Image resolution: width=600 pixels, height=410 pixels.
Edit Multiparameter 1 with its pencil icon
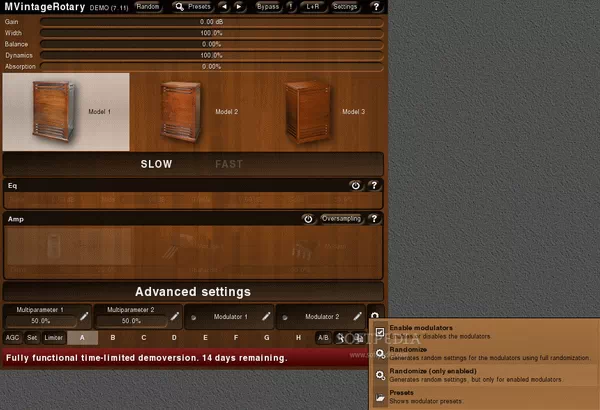(x=84, y=317)
